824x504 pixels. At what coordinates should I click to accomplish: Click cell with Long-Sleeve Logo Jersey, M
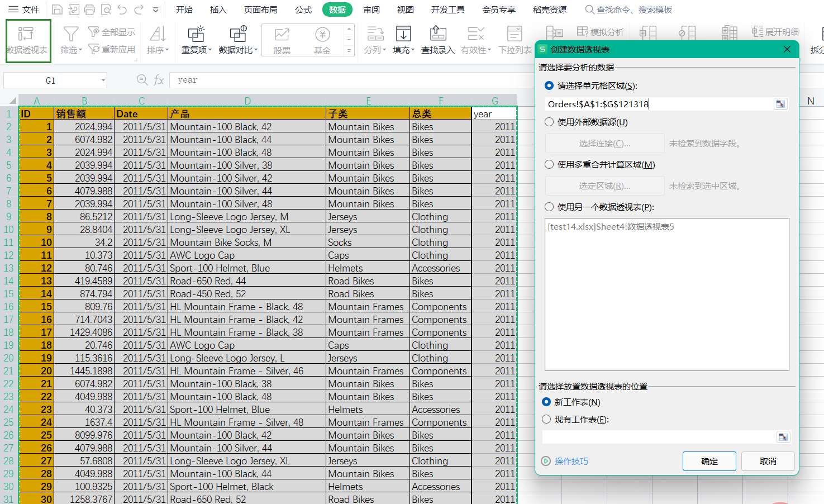click(247, 217)
